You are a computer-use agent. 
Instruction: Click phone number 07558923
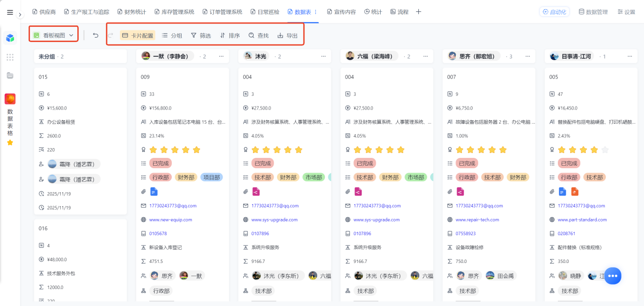(466, 234)
